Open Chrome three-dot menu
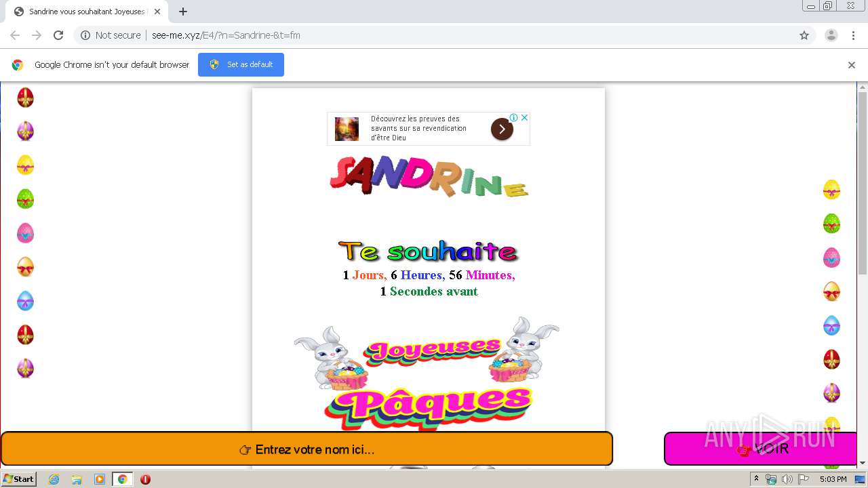The width and height of the screenshot is (868, 488). [853, 35]
